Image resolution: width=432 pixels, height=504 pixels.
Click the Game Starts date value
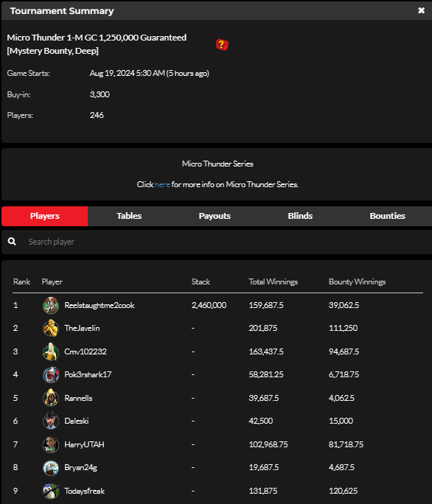click(x=149, y=73)
